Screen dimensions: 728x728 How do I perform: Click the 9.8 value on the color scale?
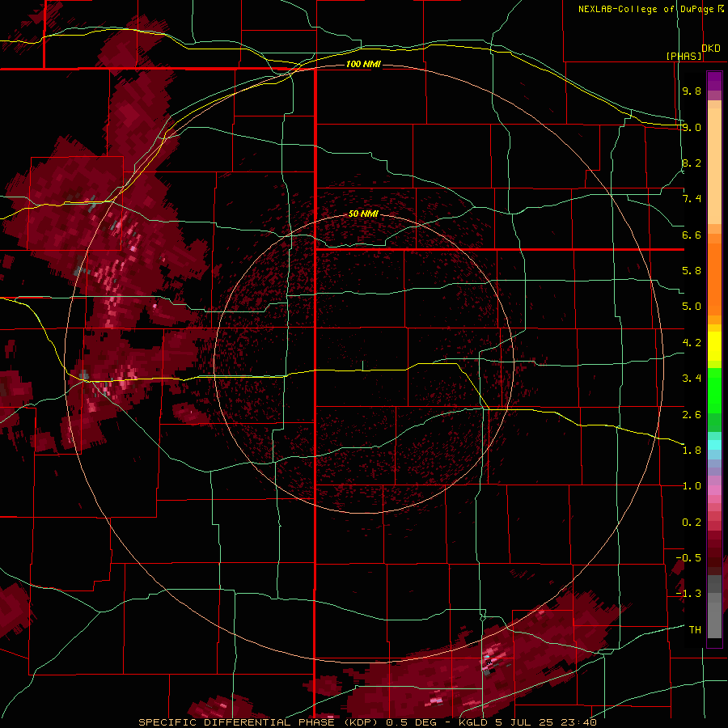[x=692, y=91]
